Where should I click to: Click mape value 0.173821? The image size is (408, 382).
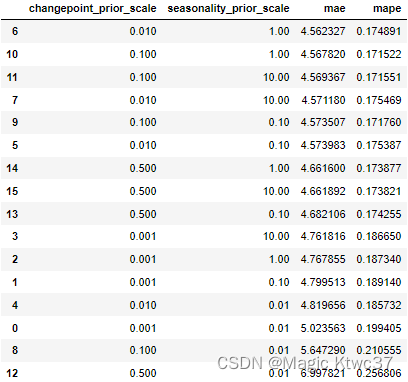point(379,191)
